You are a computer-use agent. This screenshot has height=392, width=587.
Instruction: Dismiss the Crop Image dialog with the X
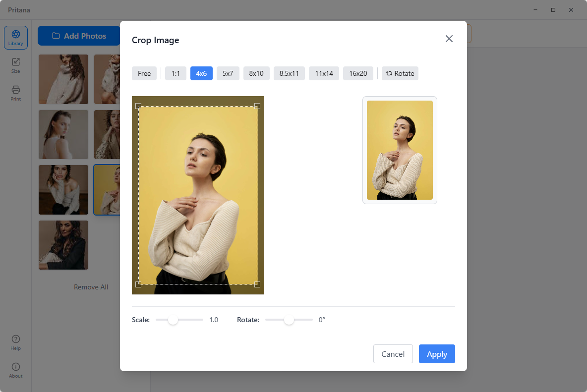[x=449, y=39]
